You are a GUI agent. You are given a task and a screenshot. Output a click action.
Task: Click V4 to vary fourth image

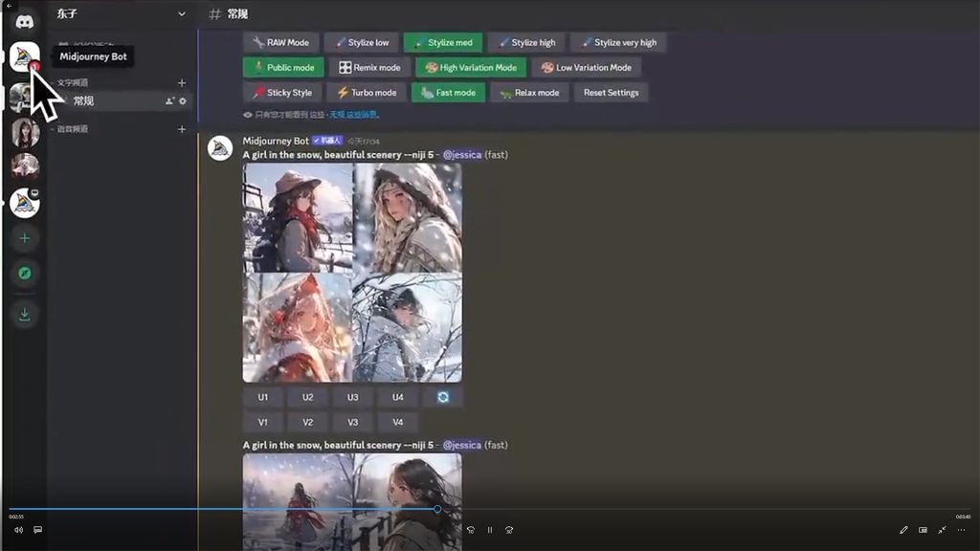pos(397,422)
